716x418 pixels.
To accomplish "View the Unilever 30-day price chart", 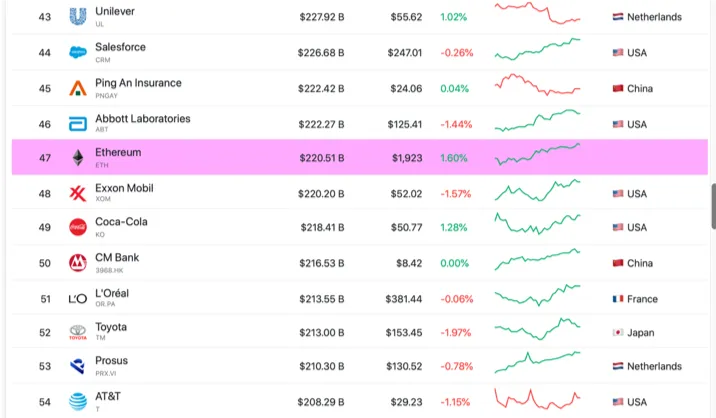I will pyautogui.click(x=537, y=13).
